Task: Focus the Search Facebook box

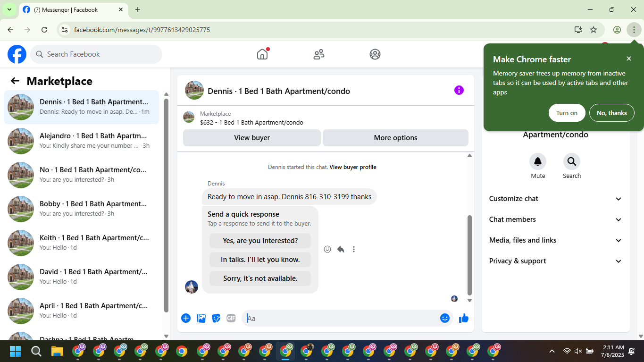Action: pyautogui.click(x=96, y=54)
